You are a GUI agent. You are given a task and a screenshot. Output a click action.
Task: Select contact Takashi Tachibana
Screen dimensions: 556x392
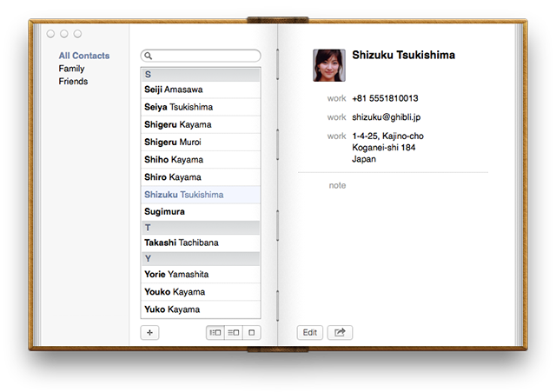click(x=201, y=243)
